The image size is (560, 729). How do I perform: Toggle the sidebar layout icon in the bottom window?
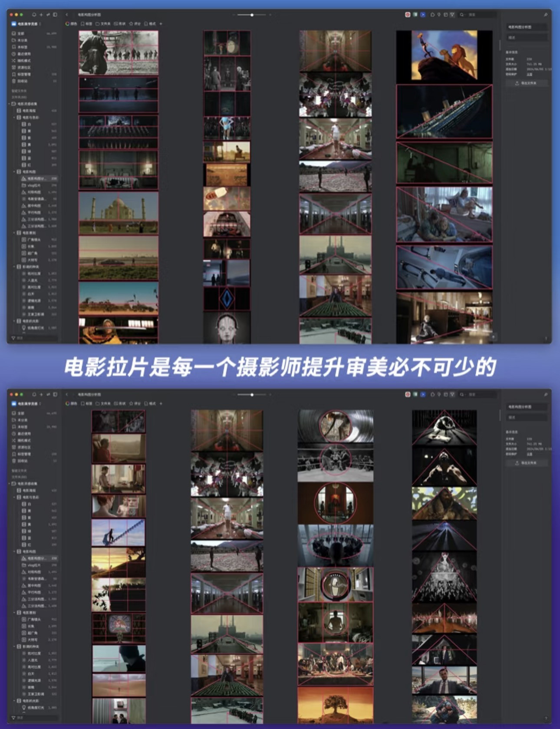click(x=55, y=395)
